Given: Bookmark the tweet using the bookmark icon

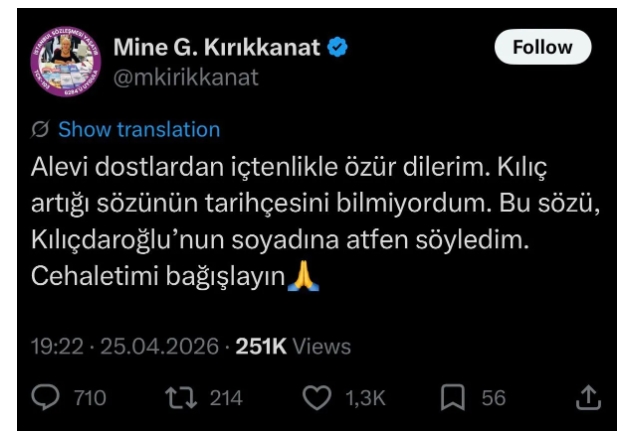Looking at the screenshot, I should point(453,397).
